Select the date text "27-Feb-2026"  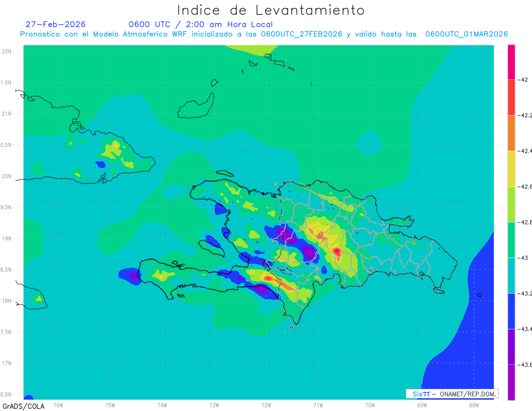point(55,24)
